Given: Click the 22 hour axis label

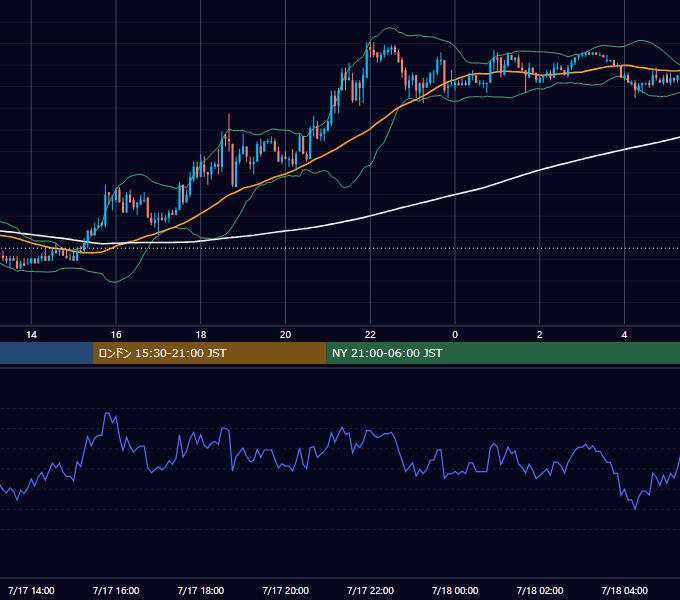Looking at the screenshot, I should coord(370,335).
